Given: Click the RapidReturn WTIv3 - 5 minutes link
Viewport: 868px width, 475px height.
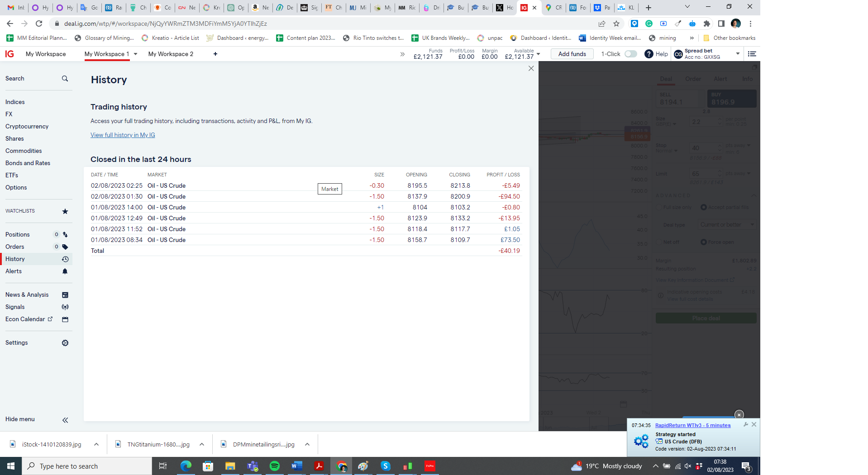Looking at the screenshot, I should pyautogui.click(x=693, y=425).
